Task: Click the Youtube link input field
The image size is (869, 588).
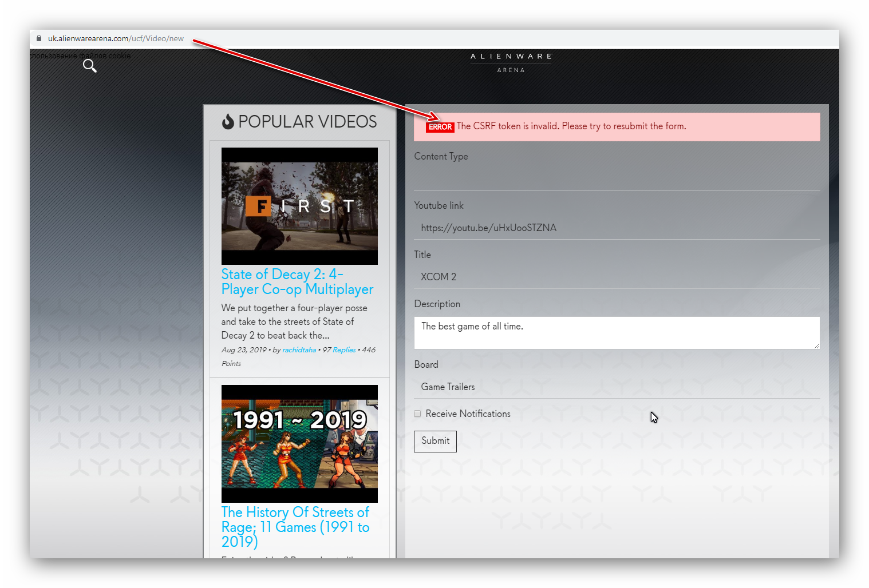Action: pos(617,228)
